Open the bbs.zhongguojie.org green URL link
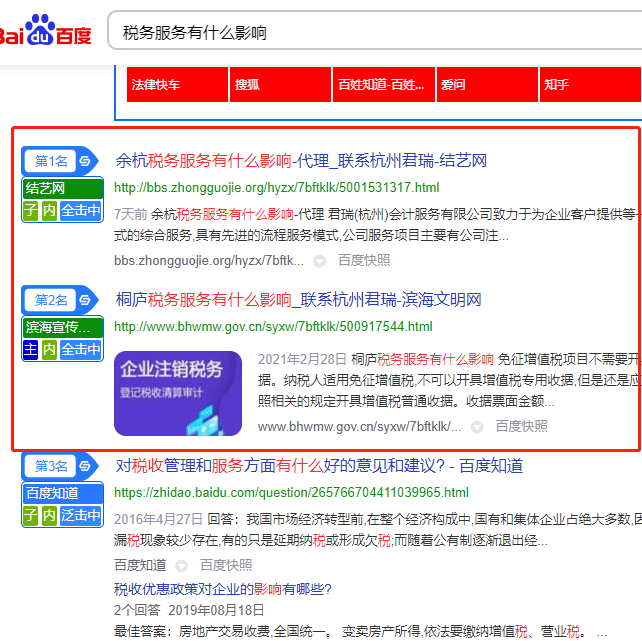This screenshot has width=642, height=641. click(x=276, y=188)
